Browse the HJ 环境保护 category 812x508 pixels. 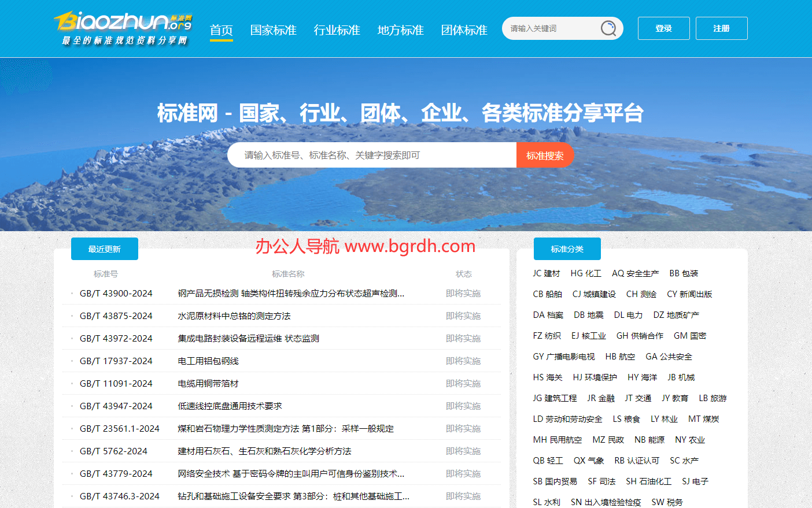point(595,377)
